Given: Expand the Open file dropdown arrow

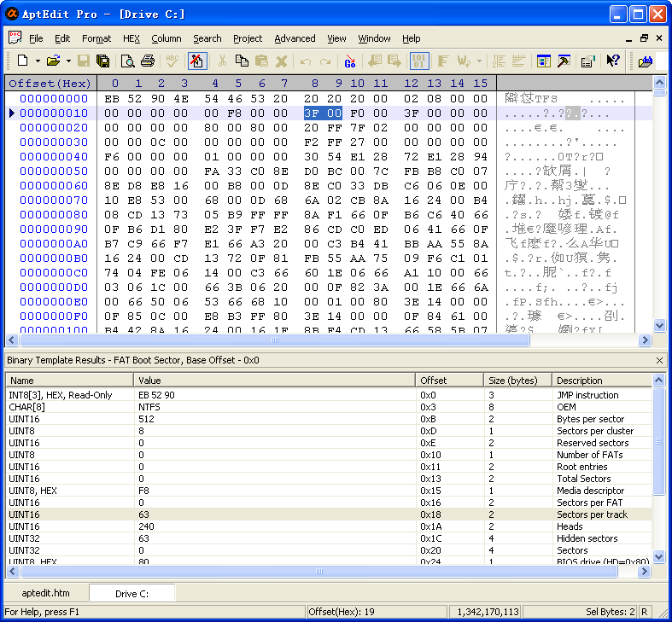Looking at the screenshot, I should coord(67,61).
